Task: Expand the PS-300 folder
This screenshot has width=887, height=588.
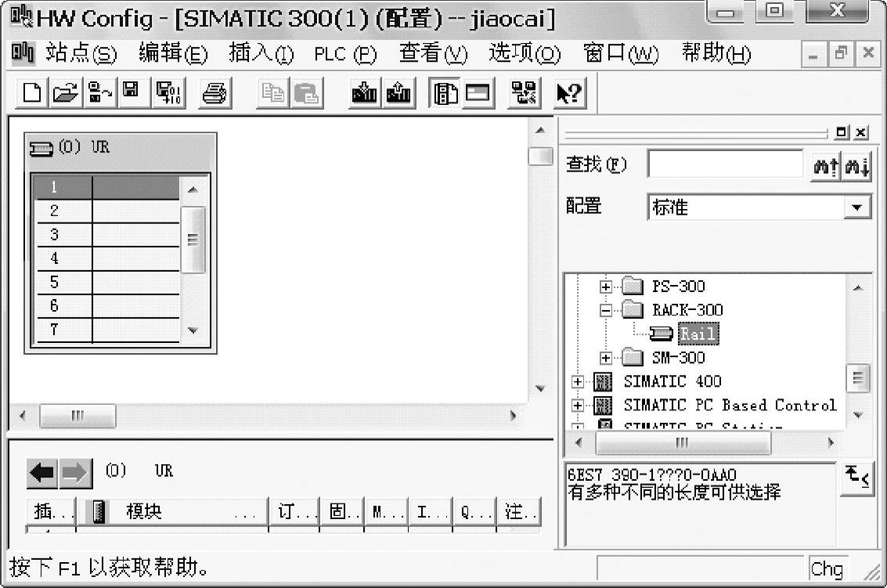Action: (605, 287)
